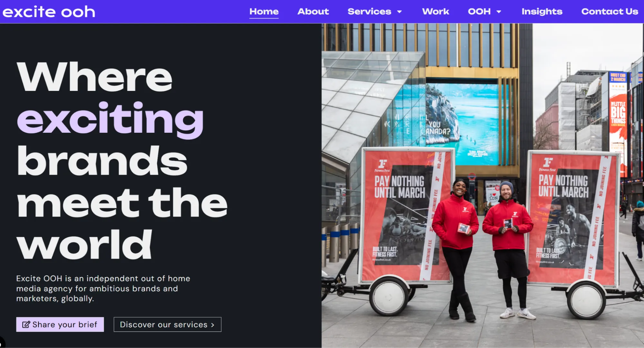Go to the Home page tab

click(264, 12)
